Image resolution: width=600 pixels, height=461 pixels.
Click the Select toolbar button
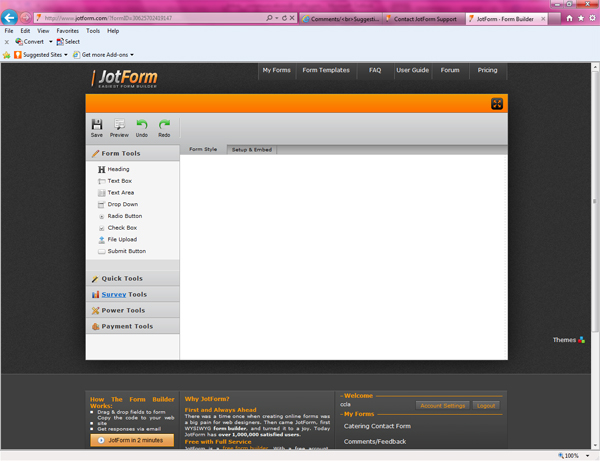pyautogui.click(x=68, y=42)
